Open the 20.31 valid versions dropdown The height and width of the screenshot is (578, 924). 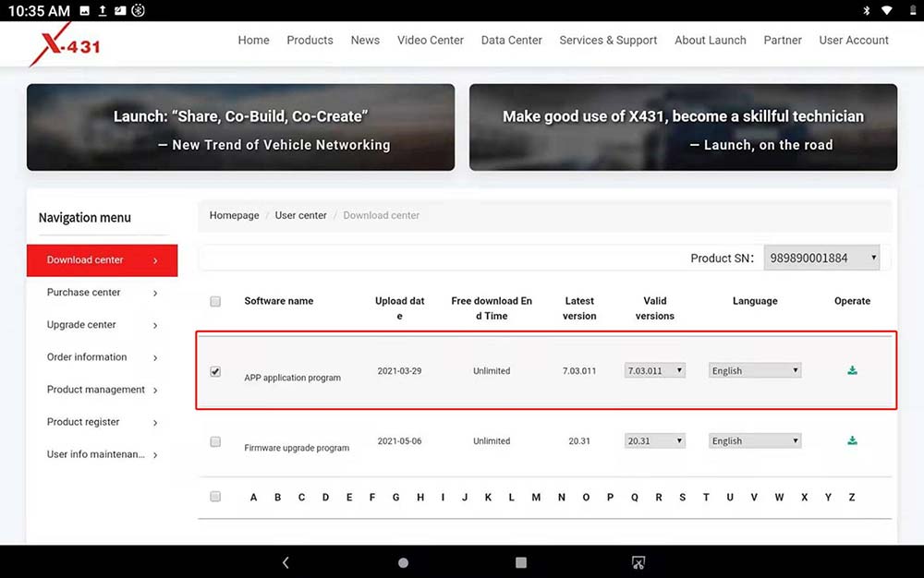(655, 440)
